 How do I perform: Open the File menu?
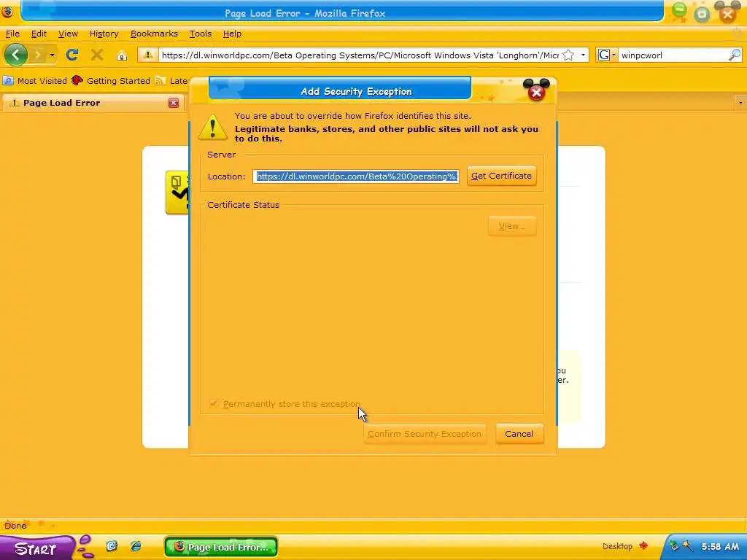(x=12, y=34)
